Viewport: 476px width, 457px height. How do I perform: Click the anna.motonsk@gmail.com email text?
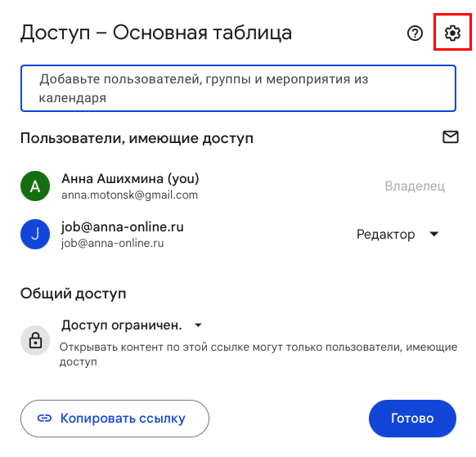pyautogui.click(x=129, y=195)
